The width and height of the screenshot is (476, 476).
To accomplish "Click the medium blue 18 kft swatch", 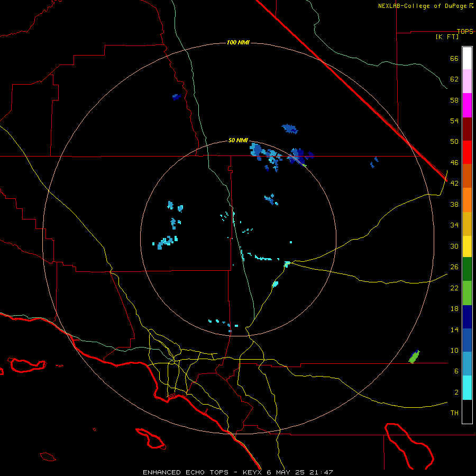I will click(x=467, y=340).
